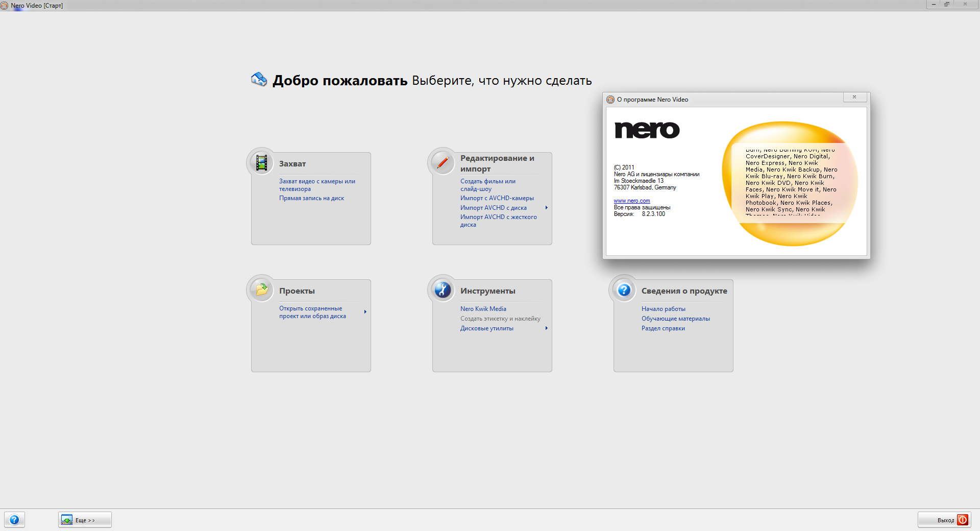Image resolution: width=980 pixels, height=531 pixels.
Task: Click the folder icon next to Проекты
Action: pyautogui.click(x=261, y=290)
